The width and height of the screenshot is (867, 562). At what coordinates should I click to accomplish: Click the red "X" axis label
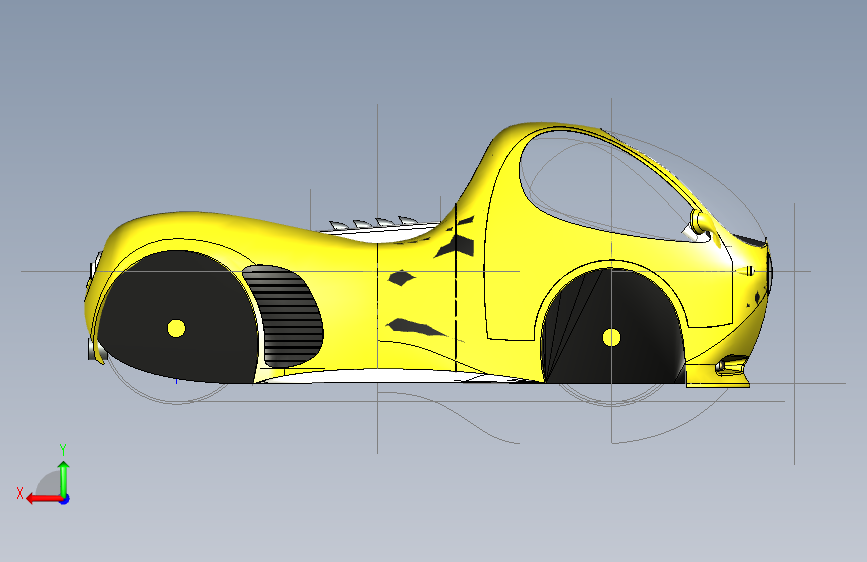click(x=20, y=493)
